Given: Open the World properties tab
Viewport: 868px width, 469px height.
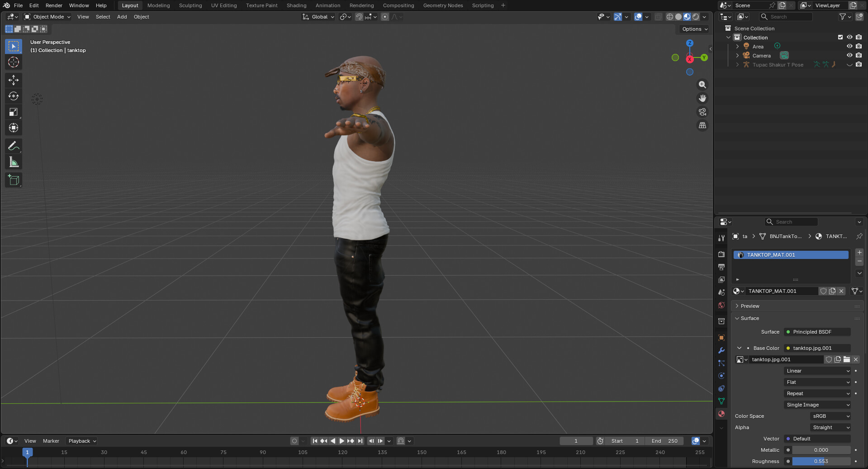Looking at the screenshot, I should click(721, 305).
